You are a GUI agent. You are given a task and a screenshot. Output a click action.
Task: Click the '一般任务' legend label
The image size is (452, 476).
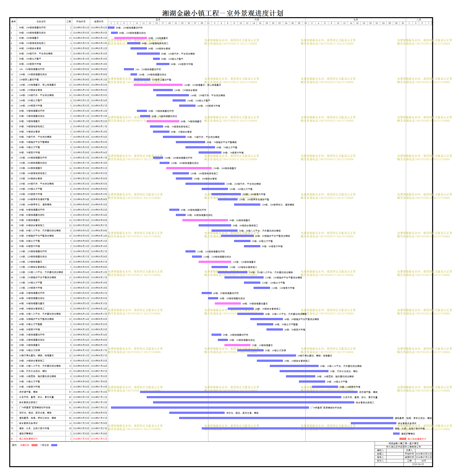click(x=44, y=445)
